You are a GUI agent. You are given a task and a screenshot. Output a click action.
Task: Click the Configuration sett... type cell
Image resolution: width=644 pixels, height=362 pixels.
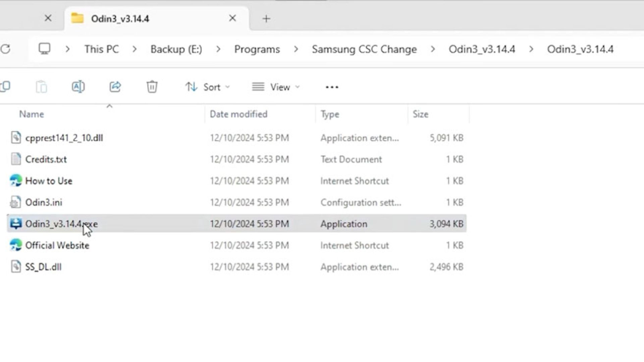click(361, 202)
